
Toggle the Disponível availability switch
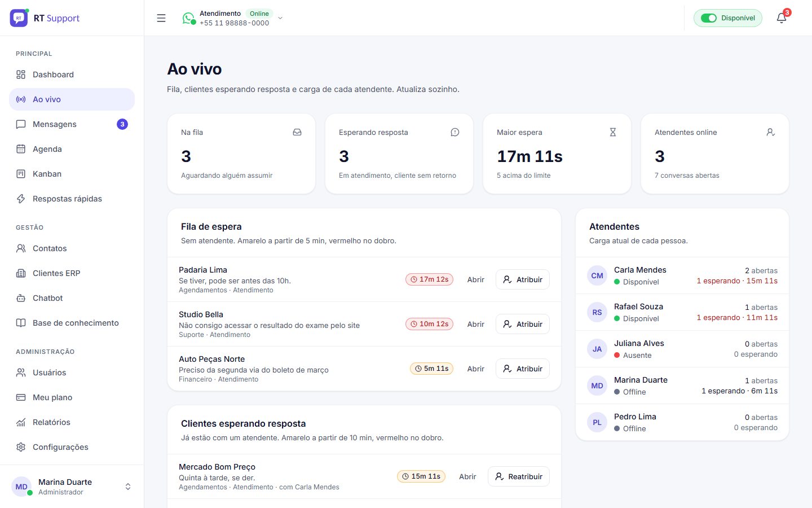click(709, 18)
